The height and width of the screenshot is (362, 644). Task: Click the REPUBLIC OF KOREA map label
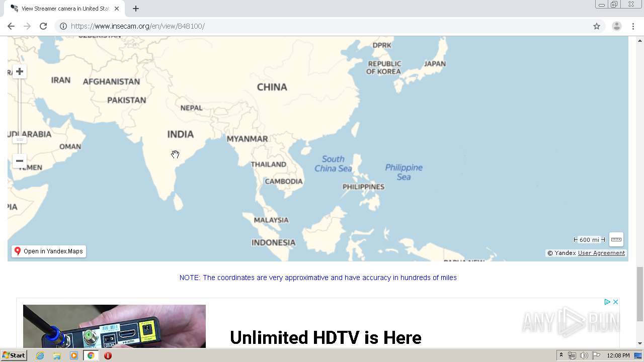(384, 67)
